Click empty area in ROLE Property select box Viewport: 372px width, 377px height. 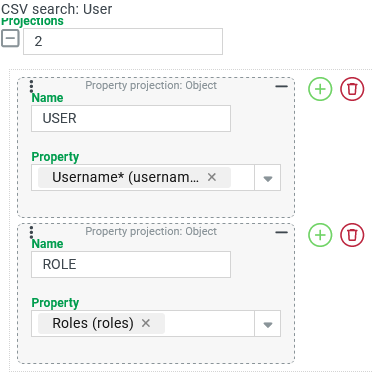[209, 324]
